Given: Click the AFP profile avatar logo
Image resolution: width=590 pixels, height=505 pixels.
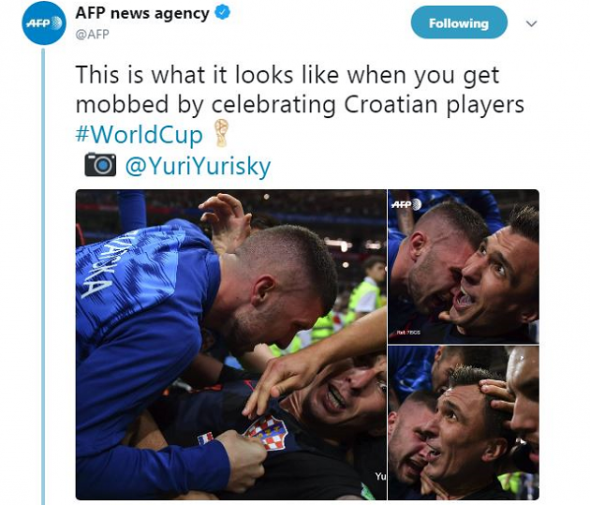Looking at the screenshot, I should (x=44, y=23).
